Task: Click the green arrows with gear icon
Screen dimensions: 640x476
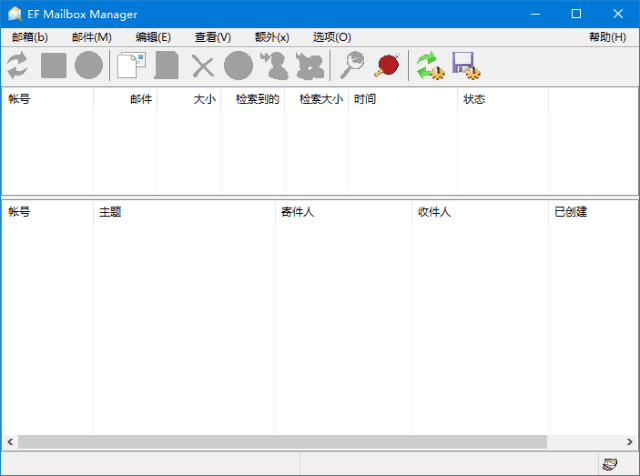Action: (430, 66)
